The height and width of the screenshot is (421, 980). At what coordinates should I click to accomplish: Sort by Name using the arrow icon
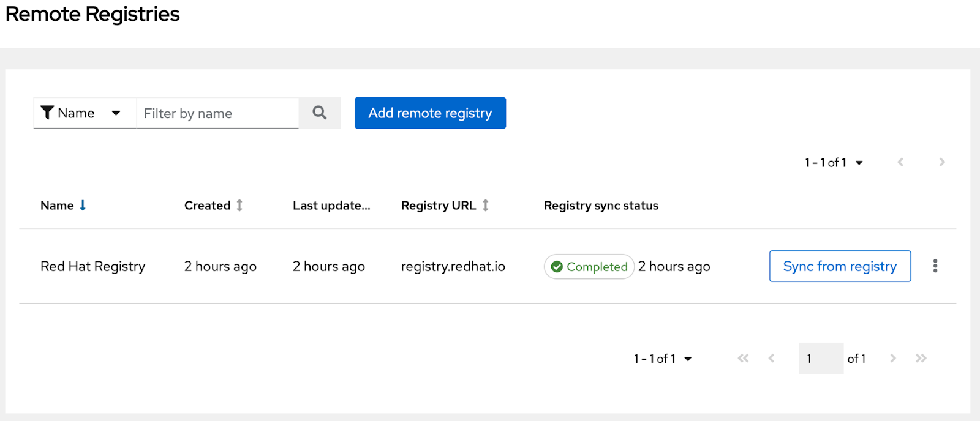(x=83, y=206)
